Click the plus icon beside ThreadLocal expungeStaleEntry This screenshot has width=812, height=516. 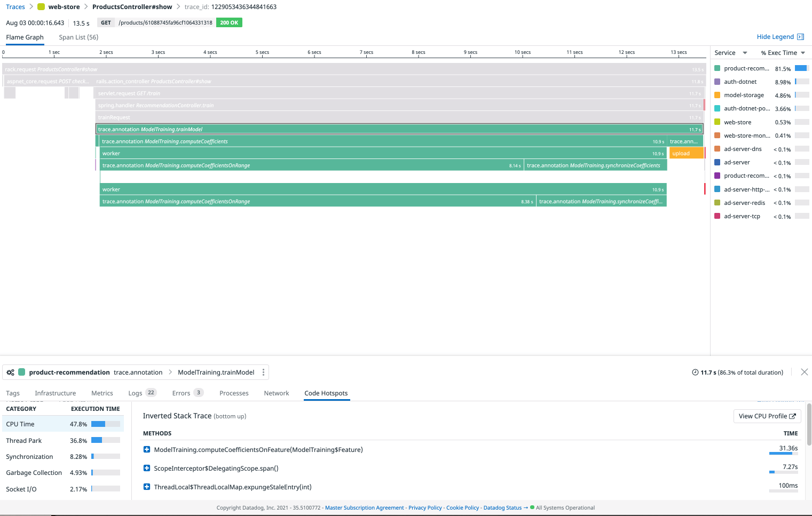tap(147, 487)
